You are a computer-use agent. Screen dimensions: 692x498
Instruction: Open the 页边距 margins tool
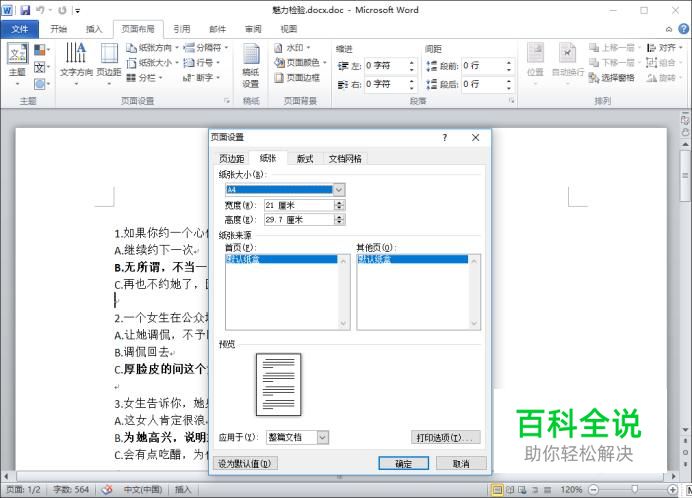[x=109, y=64]
